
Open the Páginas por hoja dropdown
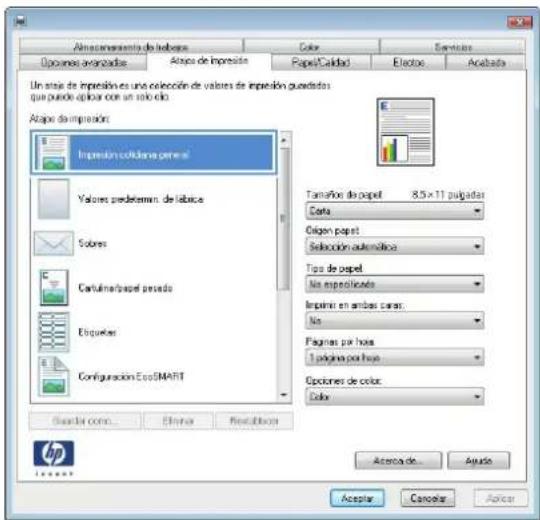tap(395, 358)
